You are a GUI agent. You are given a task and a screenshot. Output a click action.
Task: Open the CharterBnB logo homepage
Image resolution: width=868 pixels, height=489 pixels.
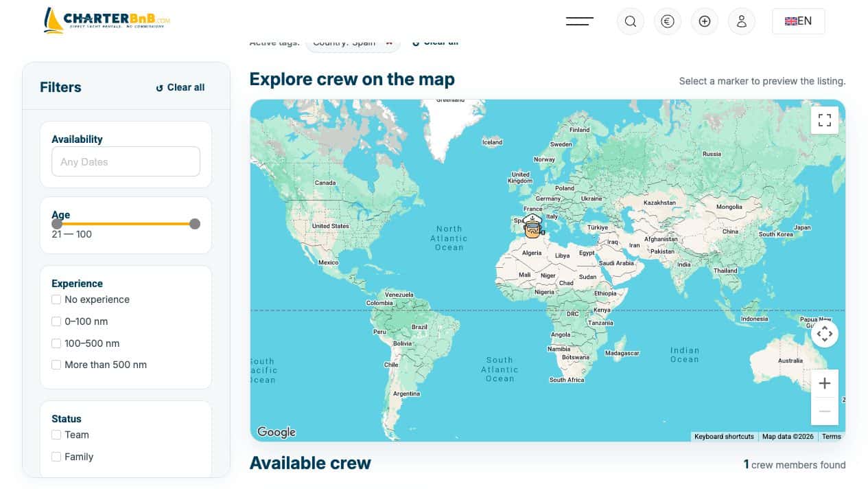click(106, 21)
